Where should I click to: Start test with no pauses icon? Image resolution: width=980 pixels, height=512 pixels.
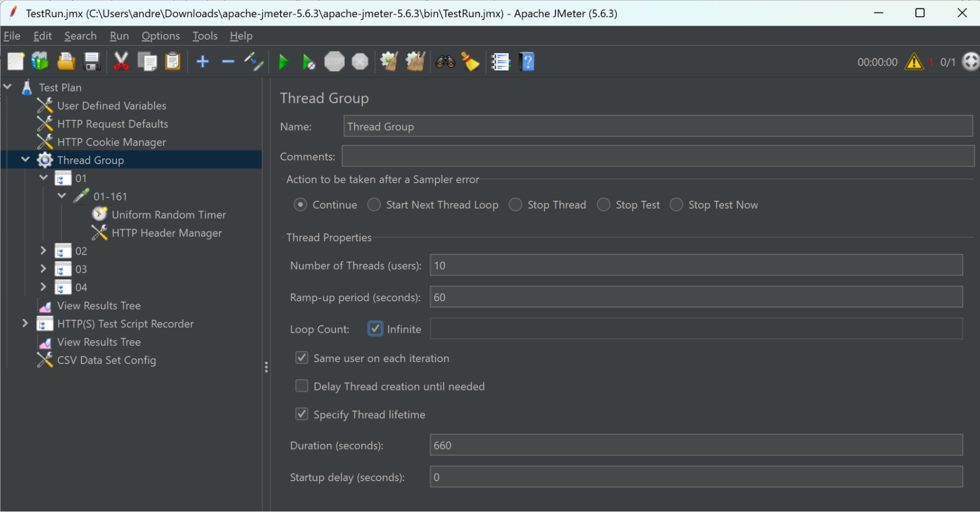point(308,62)
